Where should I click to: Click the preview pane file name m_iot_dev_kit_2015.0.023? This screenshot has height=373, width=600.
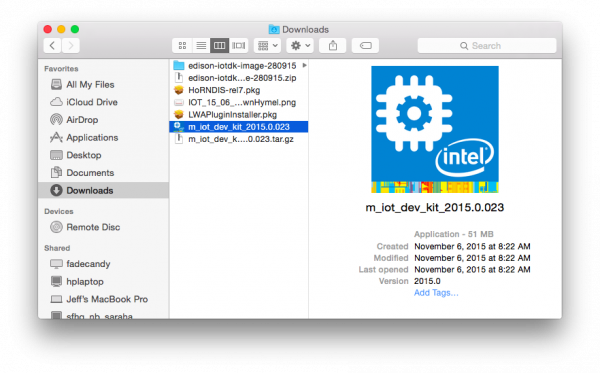point(435,207)
